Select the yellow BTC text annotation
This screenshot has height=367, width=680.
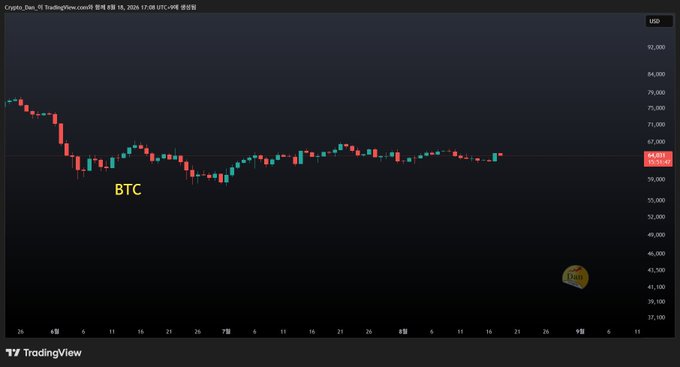click(128, 190)
